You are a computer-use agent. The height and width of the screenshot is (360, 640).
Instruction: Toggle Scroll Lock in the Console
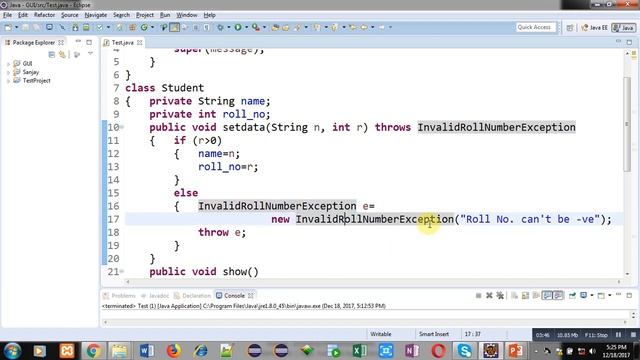pyautogui.click(x=525, y=295)
